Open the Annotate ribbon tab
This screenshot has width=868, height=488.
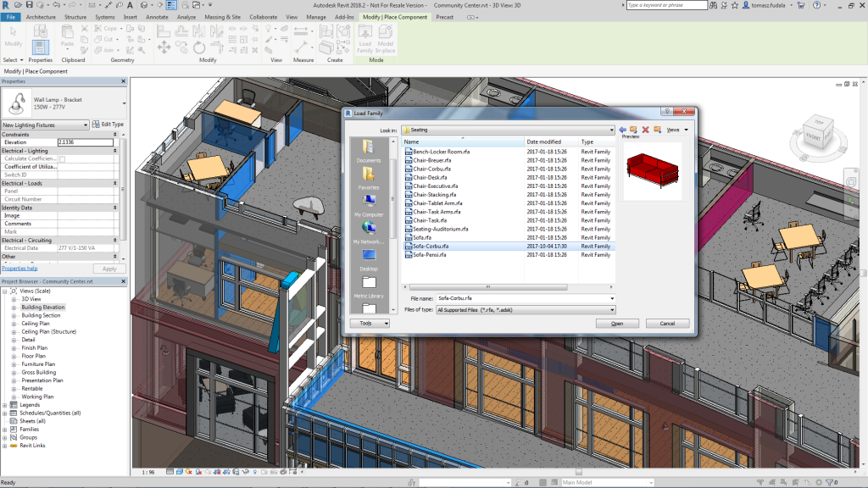coord(157,17)
